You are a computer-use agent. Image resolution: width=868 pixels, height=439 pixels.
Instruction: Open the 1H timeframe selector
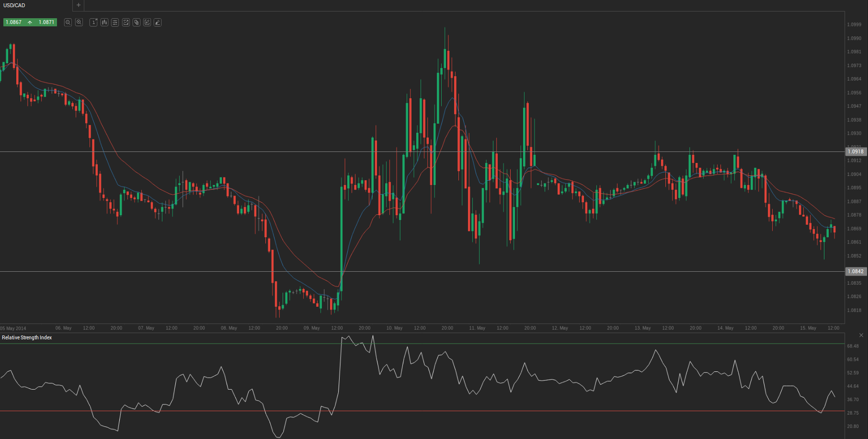(x=94, y=23)
